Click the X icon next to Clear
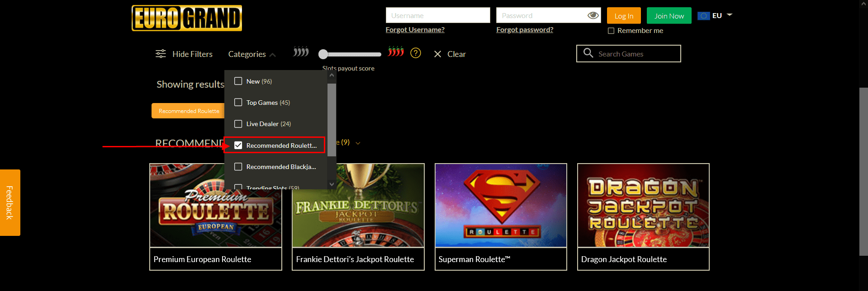868x291 pixels. point(437,54)
